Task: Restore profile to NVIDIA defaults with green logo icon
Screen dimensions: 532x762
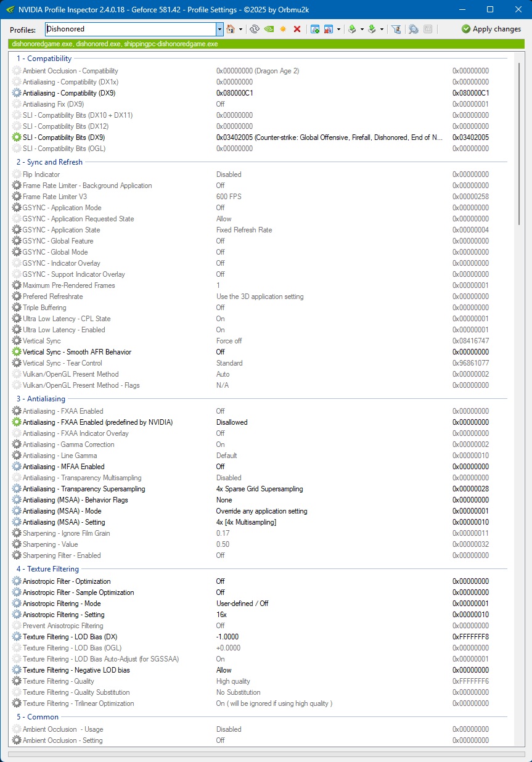Action: coord(269,29)
